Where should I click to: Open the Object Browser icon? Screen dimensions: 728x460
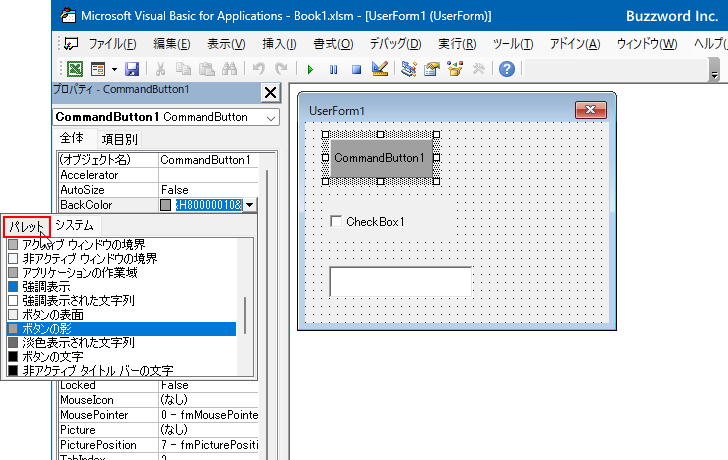pos(455,69)
